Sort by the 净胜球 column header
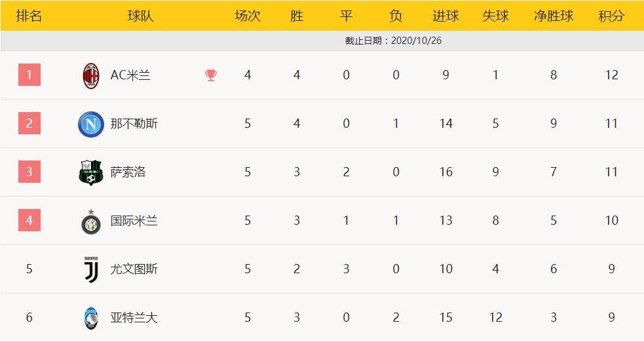The height and width of the screenshot is (342, 644). (x=553, y=16)
